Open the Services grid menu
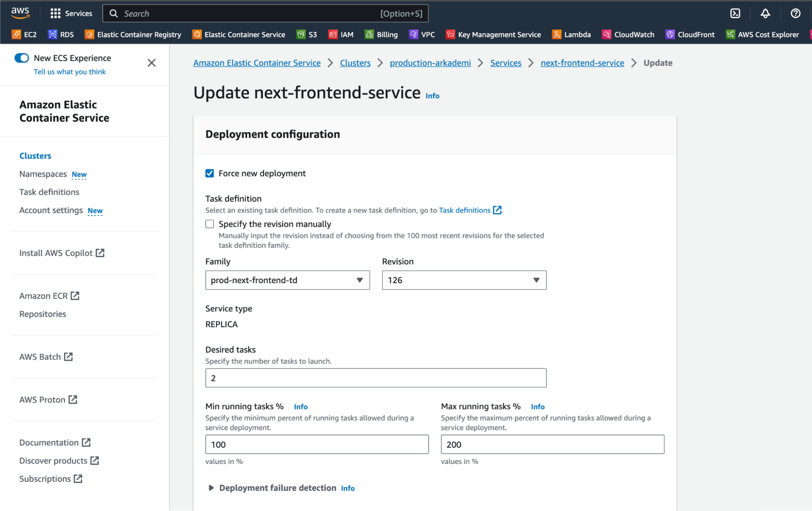The image size is (812, 511). tap(71, 13)
